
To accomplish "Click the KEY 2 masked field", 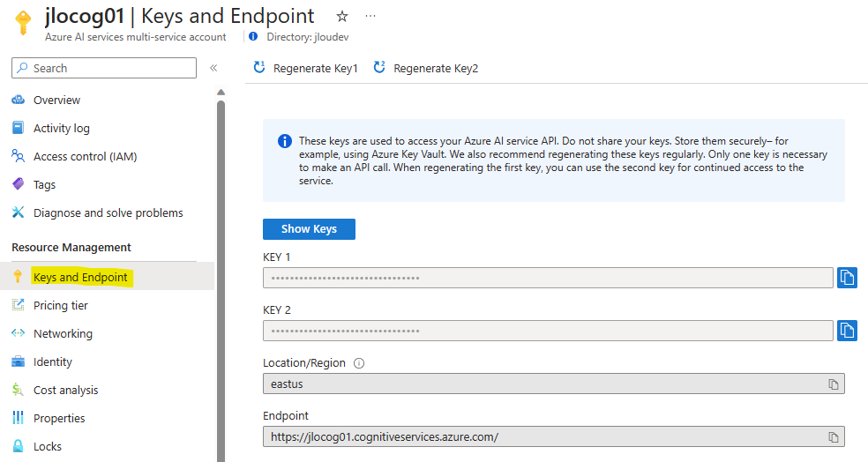I will pos(548,331).
